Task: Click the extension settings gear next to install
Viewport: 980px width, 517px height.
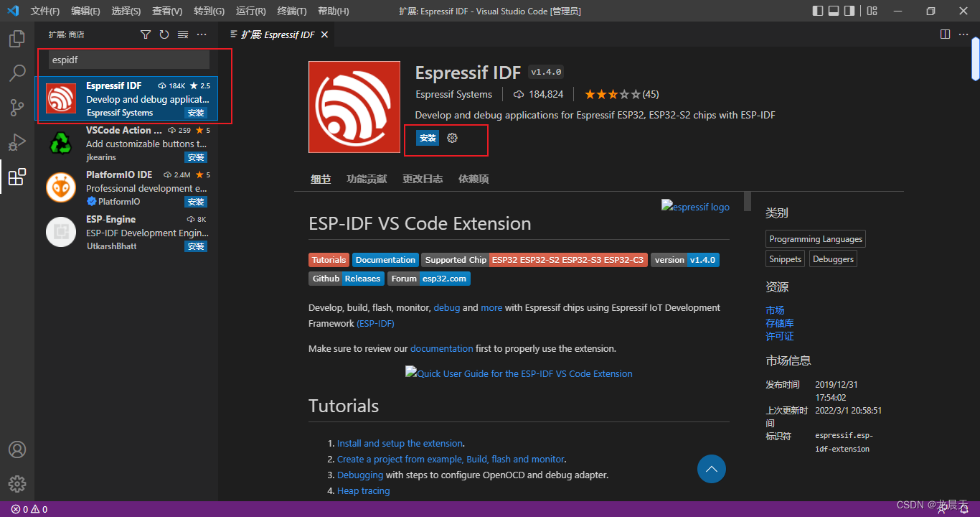Action: (x=452, y=138)
